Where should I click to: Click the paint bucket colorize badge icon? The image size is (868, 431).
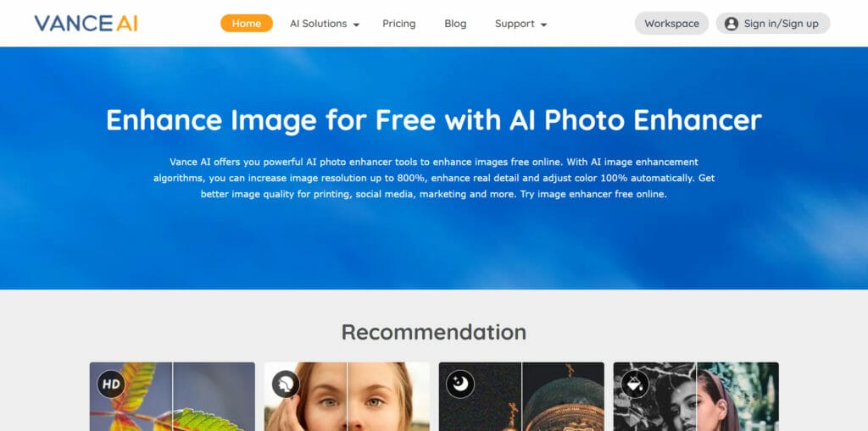pos(635,384)
